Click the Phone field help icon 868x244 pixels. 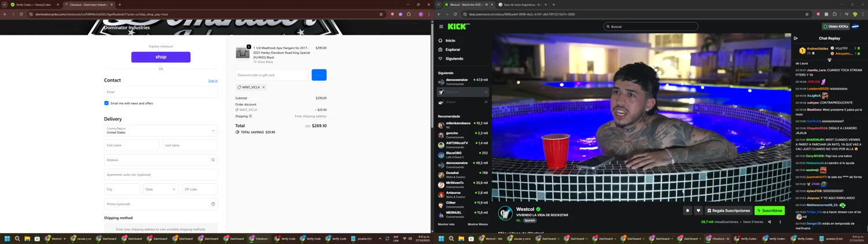(213, 204)
